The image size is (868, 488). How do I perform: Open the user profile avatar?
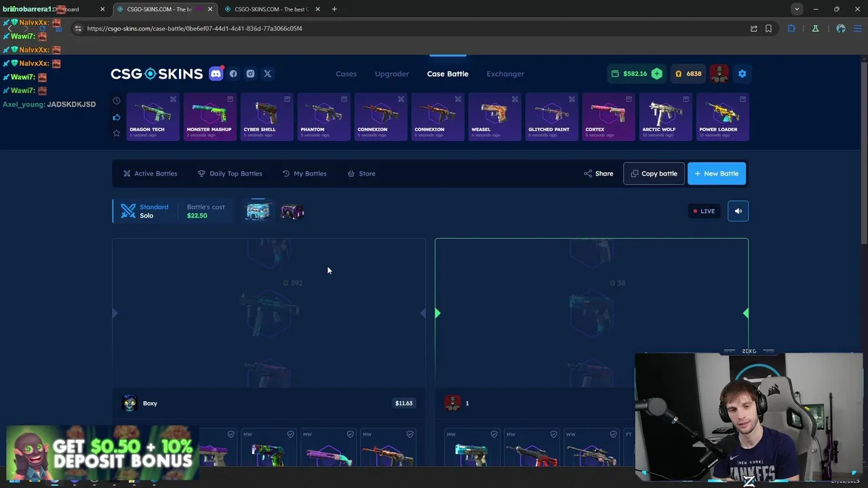[x=719, y=74]
